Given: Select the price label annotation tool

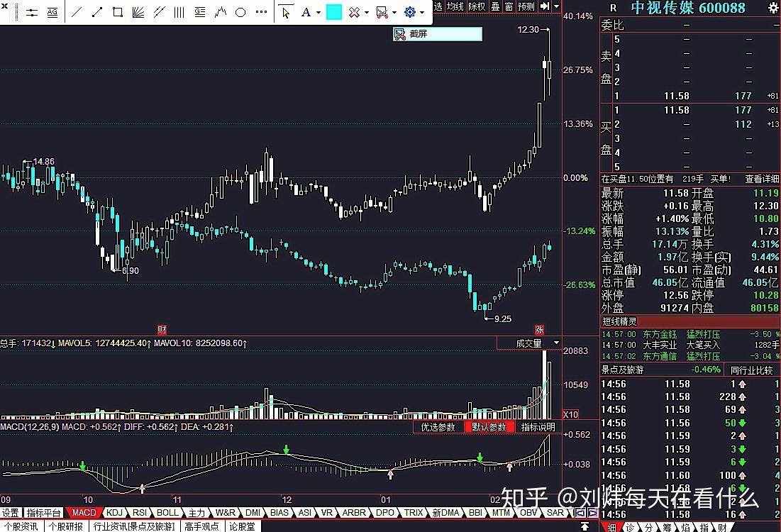Looking at the screenshot, I should click(x=200, y=13).
